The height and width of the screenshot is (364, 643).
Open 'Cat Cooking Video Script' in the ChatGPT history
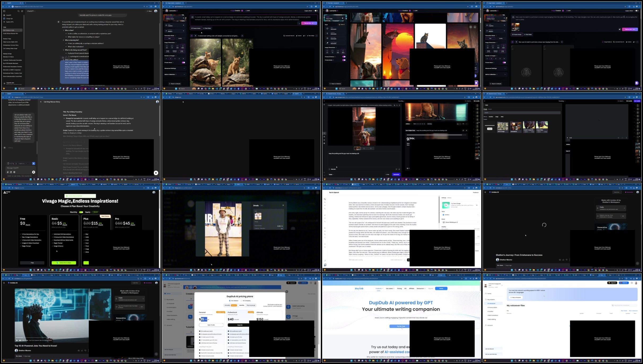point(10,49)
